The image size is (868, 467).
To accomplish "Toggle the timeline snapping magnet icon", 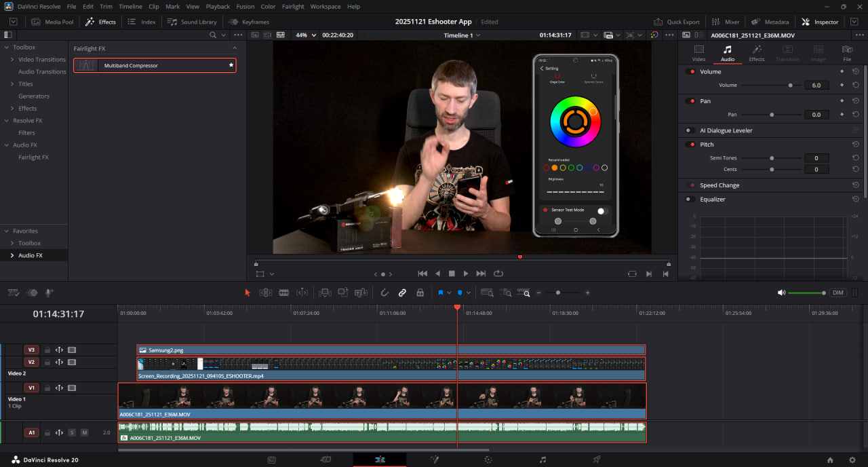I will click(x=384, y=293).
